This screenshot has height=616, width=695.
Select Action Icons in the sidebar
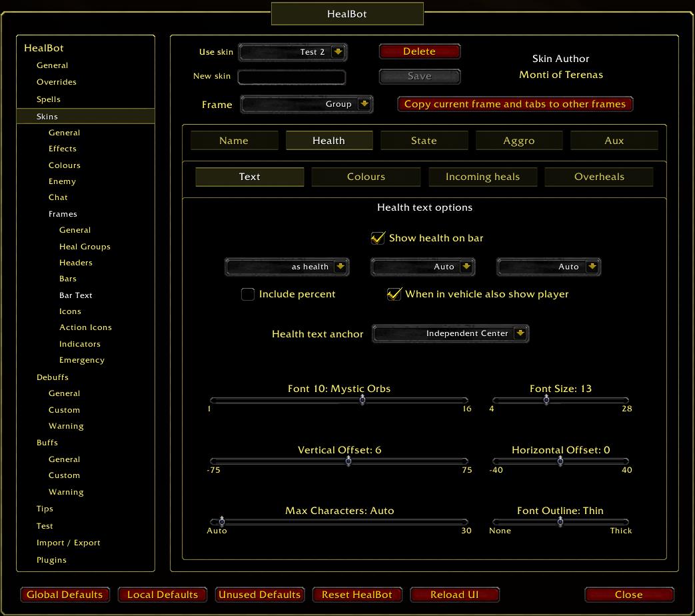pos(85,327)
